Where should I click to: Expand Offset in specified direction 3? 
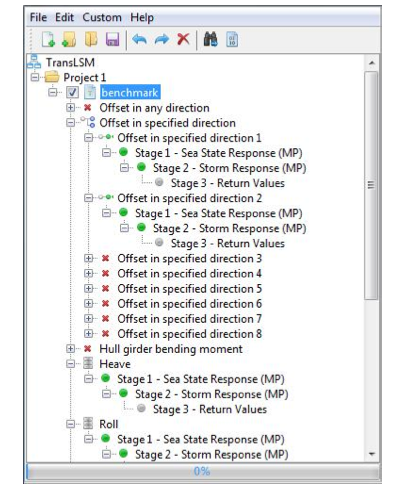pyautogui.click(x=88, y=258)
